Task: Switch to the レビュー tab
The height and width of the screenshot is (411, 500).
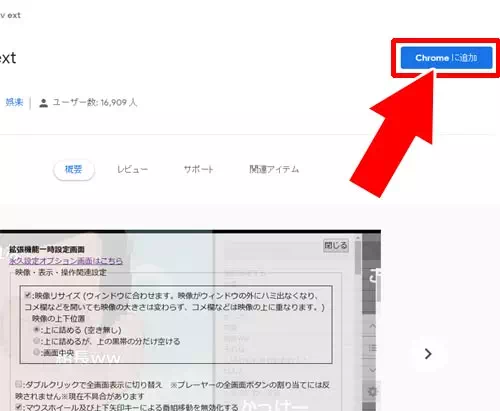Action: click(x=132, y=169)
